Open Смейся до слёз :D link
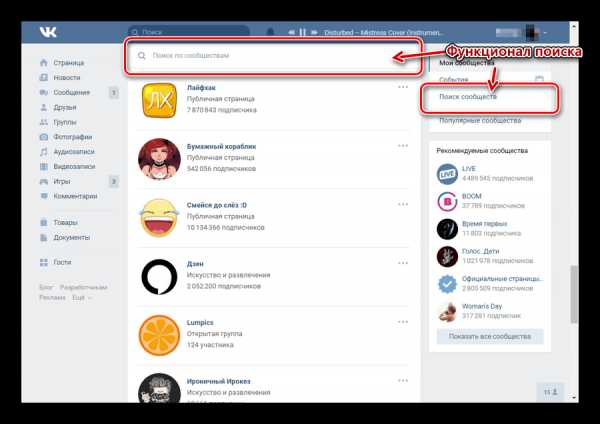This screenshot has width=600, height=424. coord(217,205)
